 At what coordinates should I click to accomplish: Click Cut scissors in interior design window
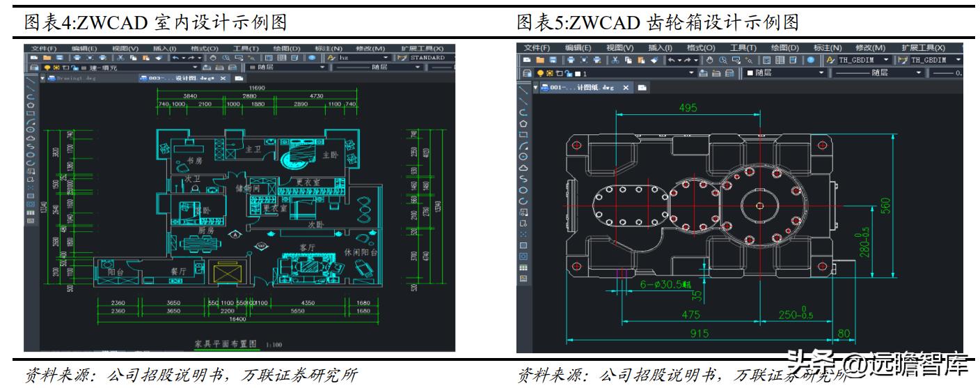[120, 58]
